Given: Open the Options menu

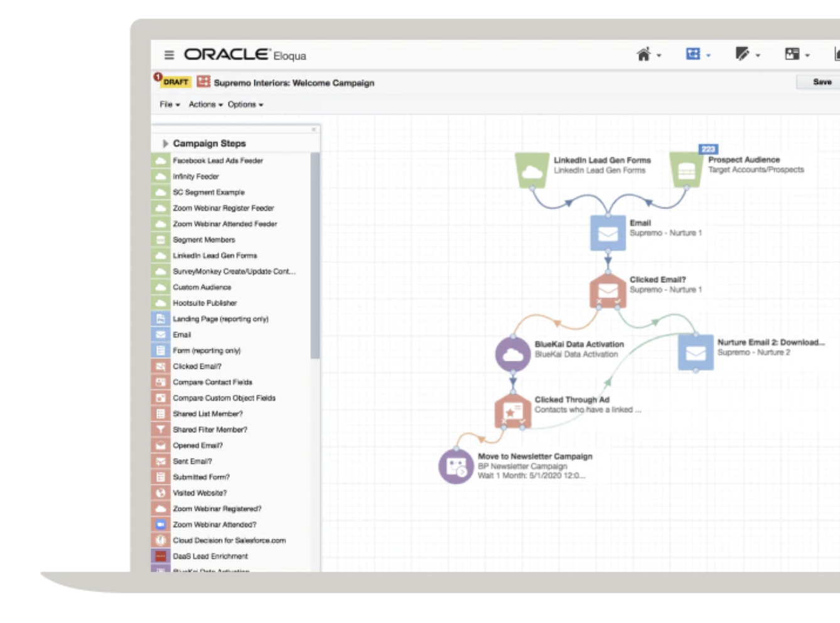Looking at the screenshot, I should point(245,104).
